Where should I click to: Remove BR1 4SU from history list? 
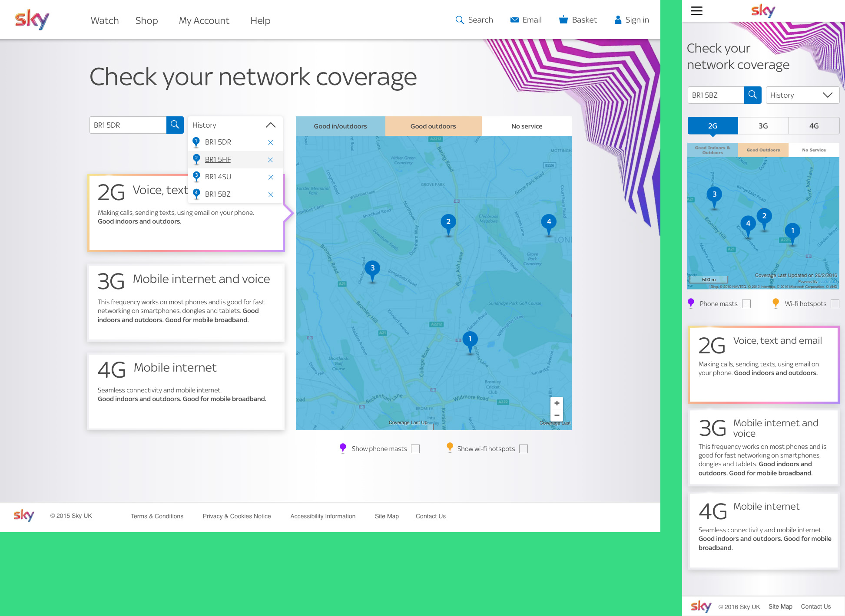(x=271, y=177)
